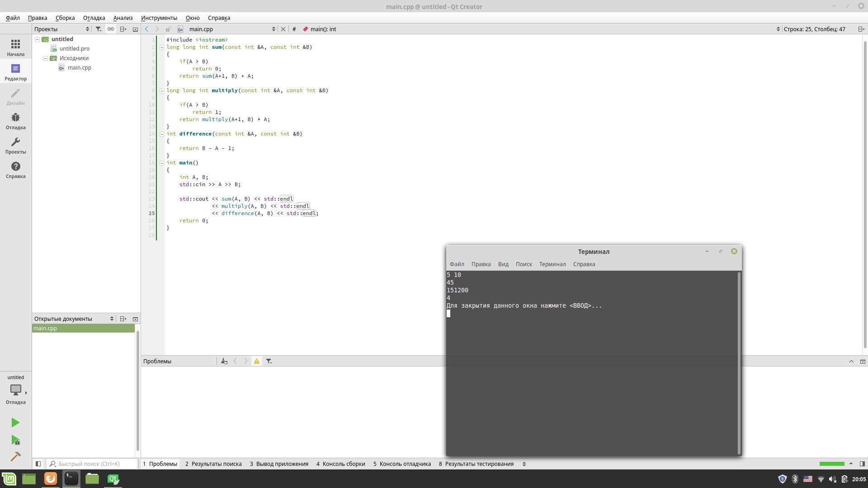868x488 pixels.
Task: Switch to the Welcome (Начало) mode
Action: [x=15, y=48]
